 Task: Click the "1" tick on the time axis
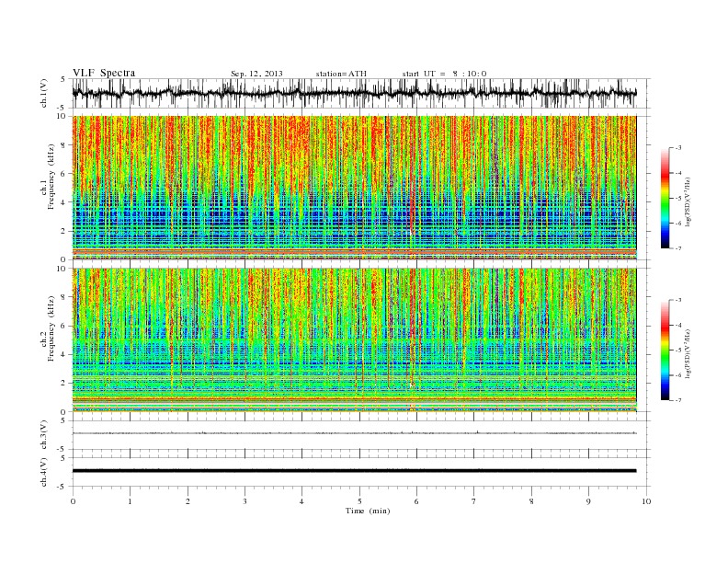130,501
